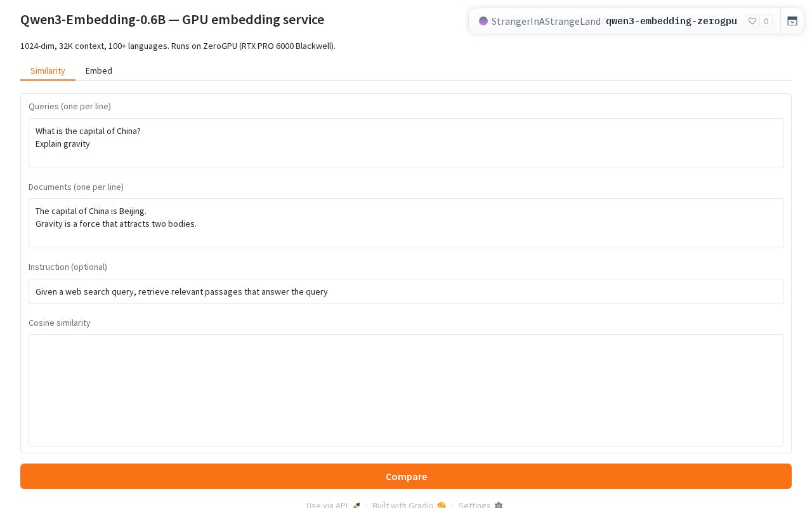Switch to the Similarity tab
Viewport: 812px width, 508px height.
point(48,70)
